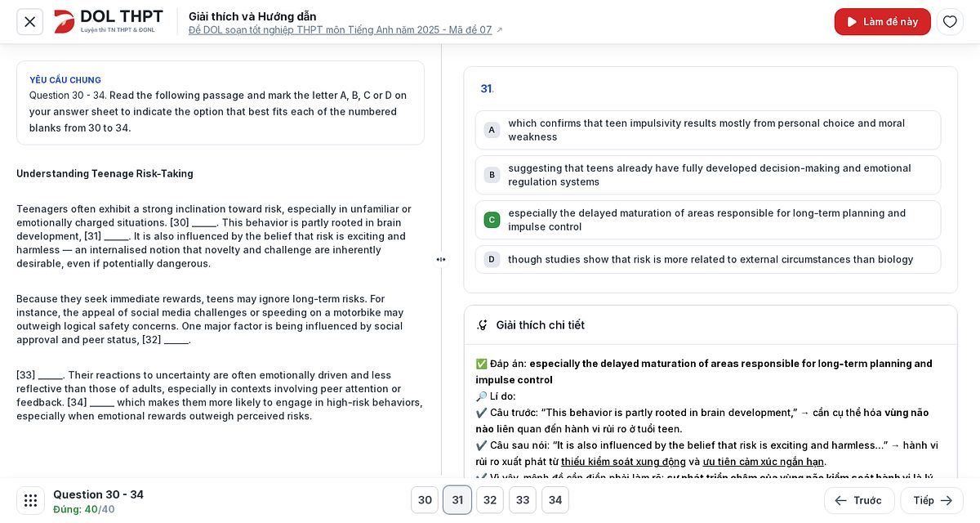This screenshot has width=980, height=523.
Task: Click the YÊU CẦU CHUNG heading
Action: 65,80
